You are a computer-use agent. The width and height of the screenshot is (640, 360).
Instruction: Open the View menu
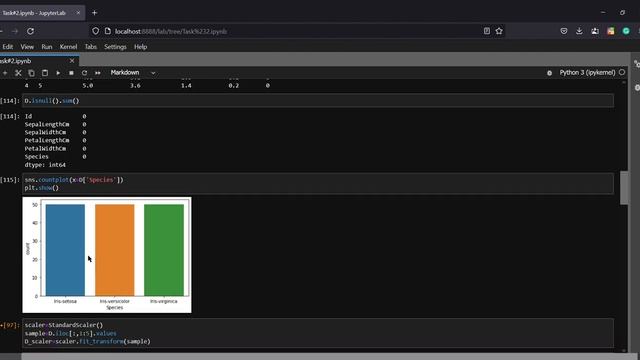pyautogui.click(x=27, y=47)
